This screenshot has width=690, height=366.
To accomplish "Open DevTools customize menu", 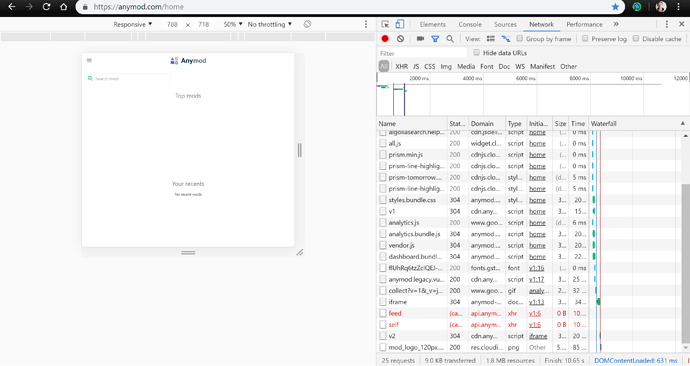I will tap(667, 24).
